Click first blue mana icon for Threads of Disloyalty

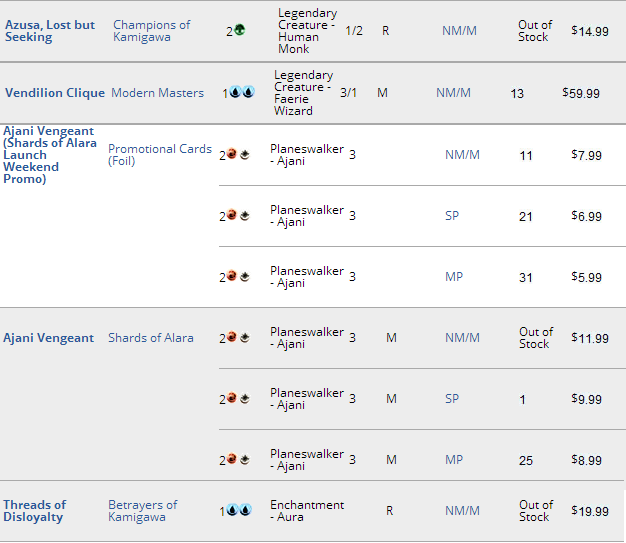click(232, 510)
